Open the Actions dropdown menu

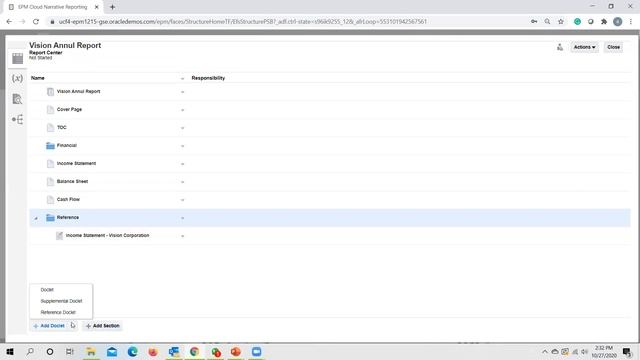[584, 47]
